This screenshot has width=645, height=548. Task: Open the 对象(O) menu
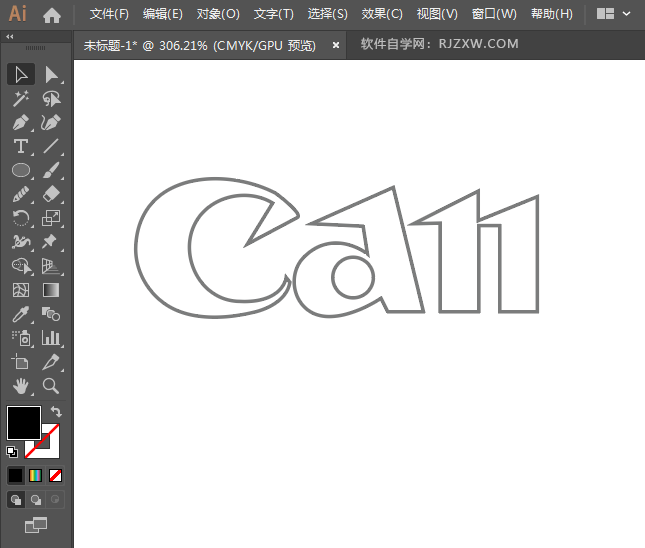click(218, 14)
